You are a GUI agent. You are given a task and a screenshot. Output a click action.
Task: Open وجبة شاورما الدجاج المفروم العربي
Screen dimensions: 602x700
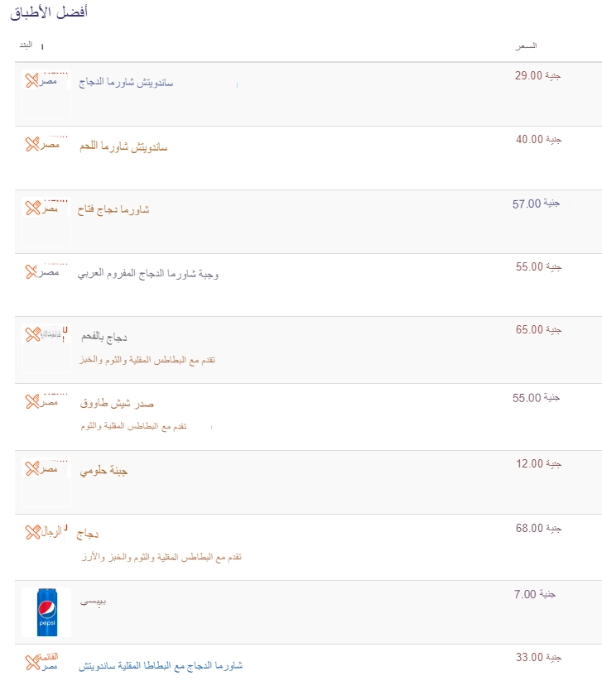[x=148, y=273]
